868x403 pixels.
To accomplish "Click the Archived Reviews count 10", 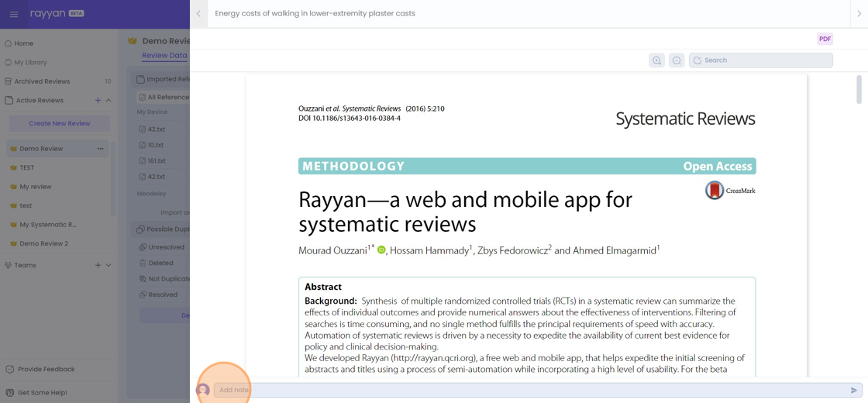I will point(108,81).
